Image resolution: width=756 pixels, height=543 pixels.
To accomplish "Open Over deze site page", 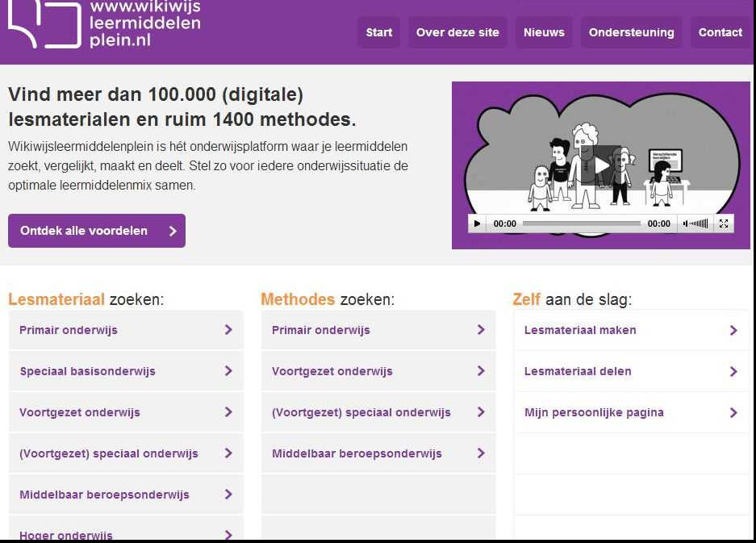I will tap(457, 32).
